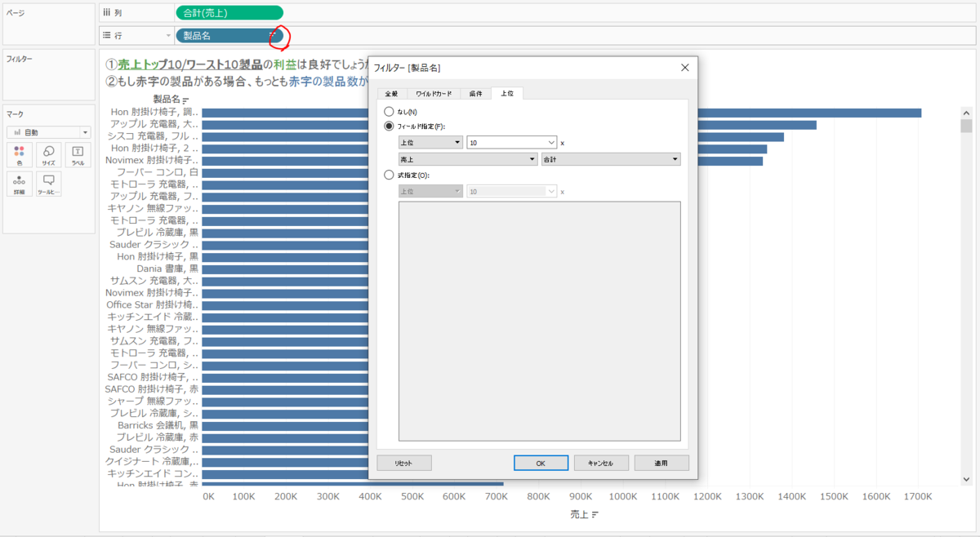Click the sort indicator inside the 製品名 pill
Screen dimensions: 980x537
tap(273, 36)
